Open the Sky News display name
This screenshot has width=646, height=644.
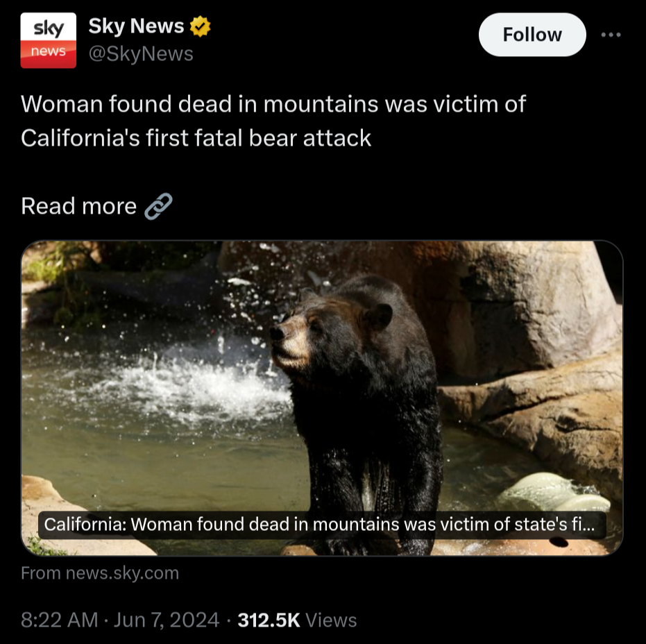point(136,26)
